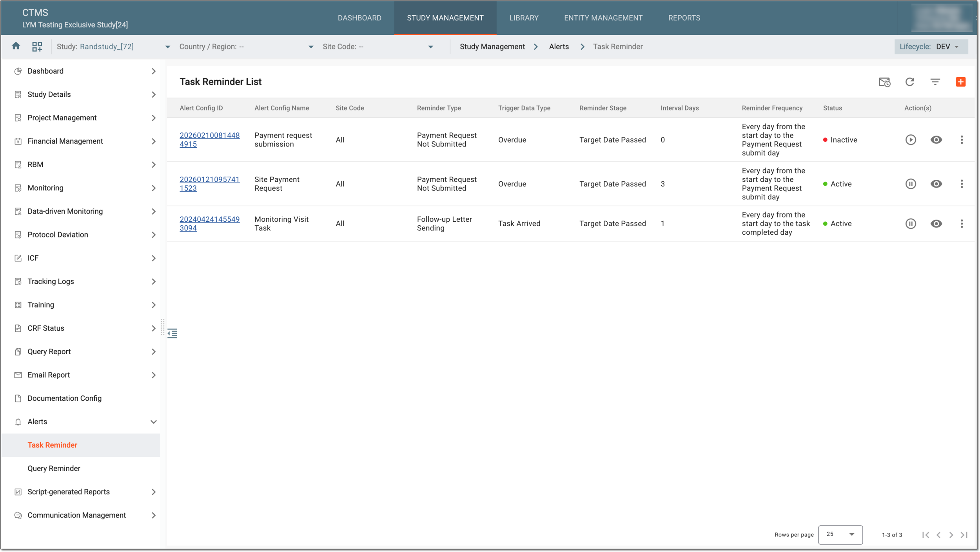
Task: Collapse the Alerts section chevron
Action: [154, 422]
